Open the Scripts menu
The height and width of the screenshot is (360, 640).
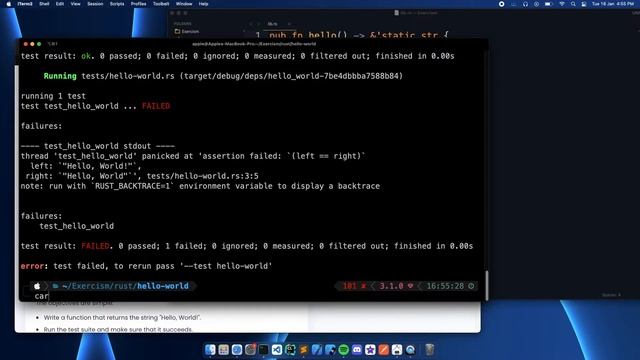click(117, 4)
